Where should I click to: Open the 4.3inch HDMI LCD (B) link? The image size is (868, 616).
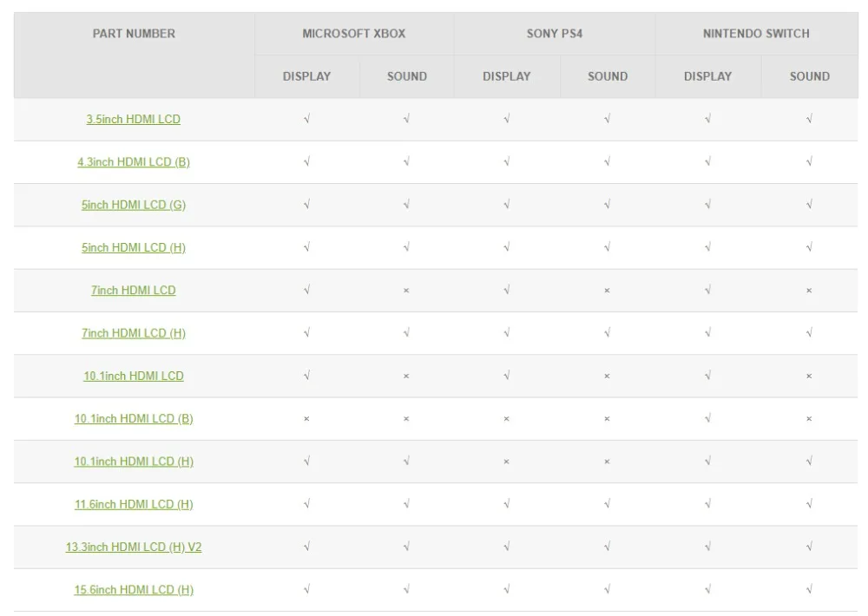pyautogui.click(x=134, y=161)
